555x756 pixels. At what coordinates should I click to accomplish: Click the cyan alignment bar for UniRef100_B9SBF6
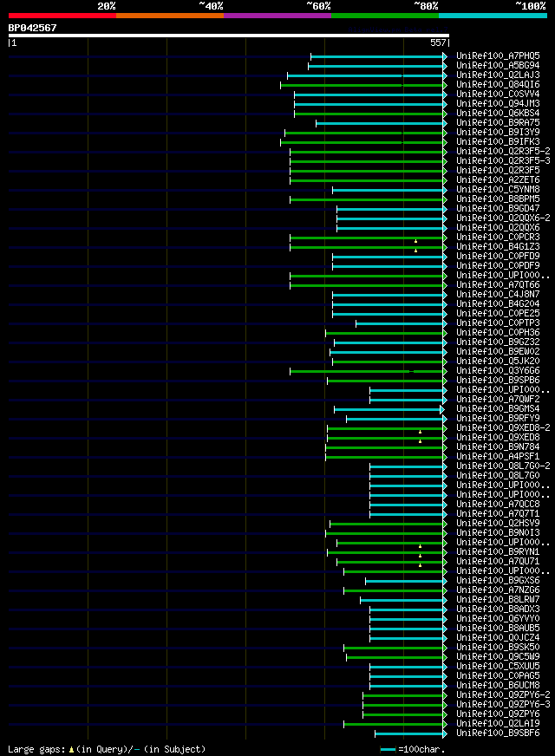click(x=411, y=734)
